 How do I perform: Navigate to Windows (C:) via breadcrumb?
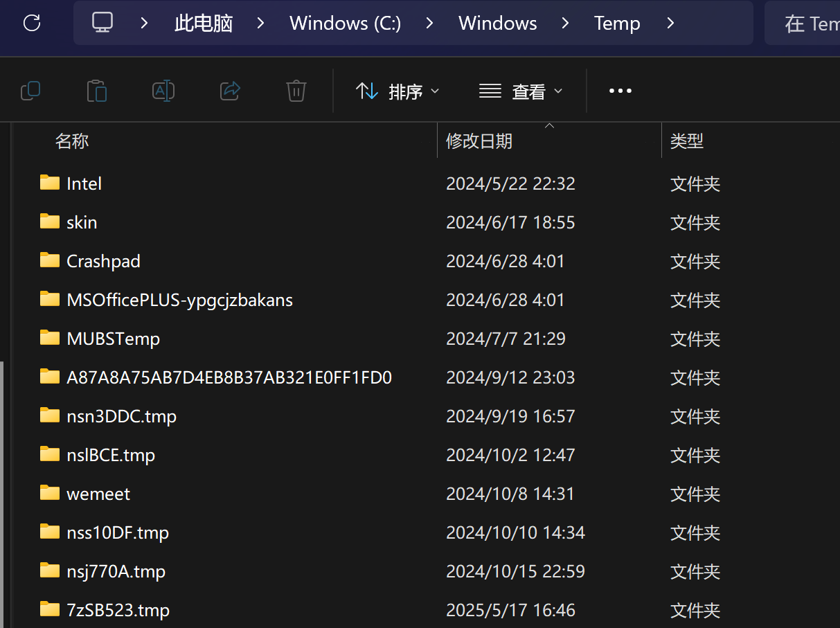[x=345, y=23]
